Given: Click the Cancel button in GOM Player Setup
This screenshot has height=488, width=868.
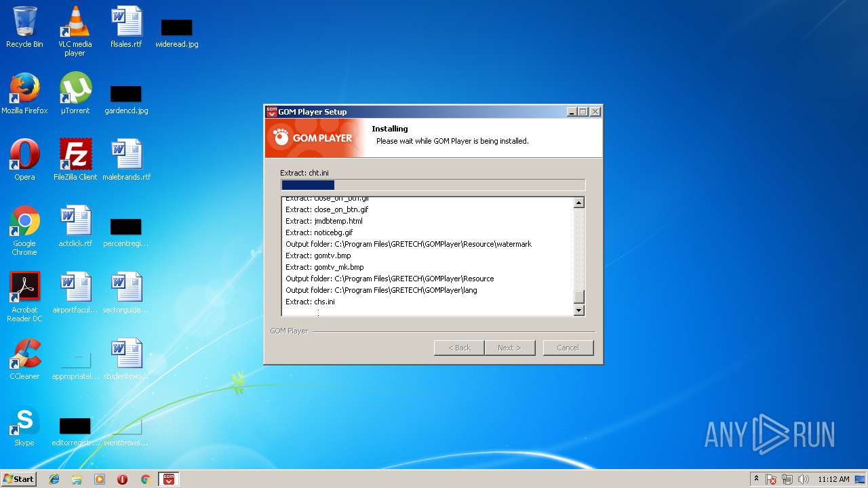Looking at the screenshot, I should 568,348.
